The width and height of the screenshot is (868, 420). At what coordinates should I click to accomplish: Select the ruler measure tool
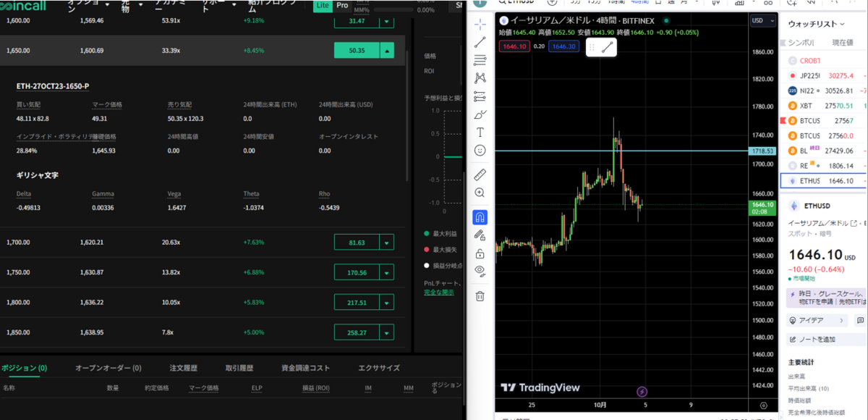[x=480, y=175]
